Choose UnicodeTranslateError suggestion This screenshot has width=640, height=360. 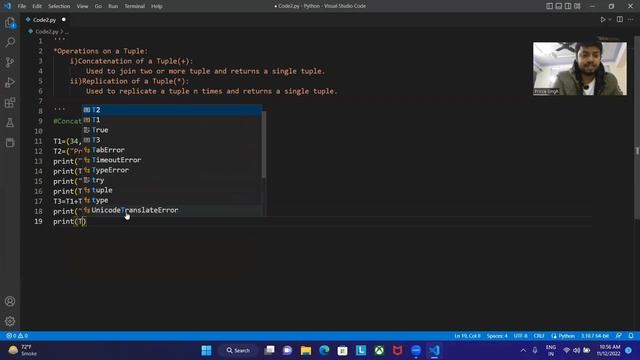[172, 210]
